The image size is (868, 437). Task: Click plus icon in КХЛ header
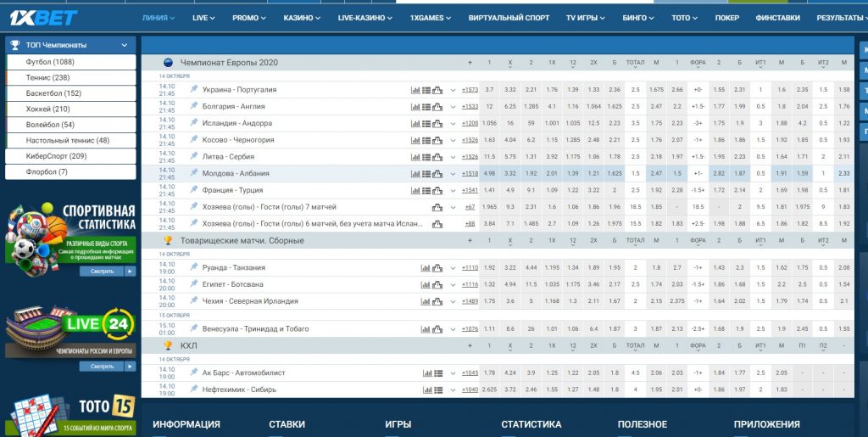470,345
